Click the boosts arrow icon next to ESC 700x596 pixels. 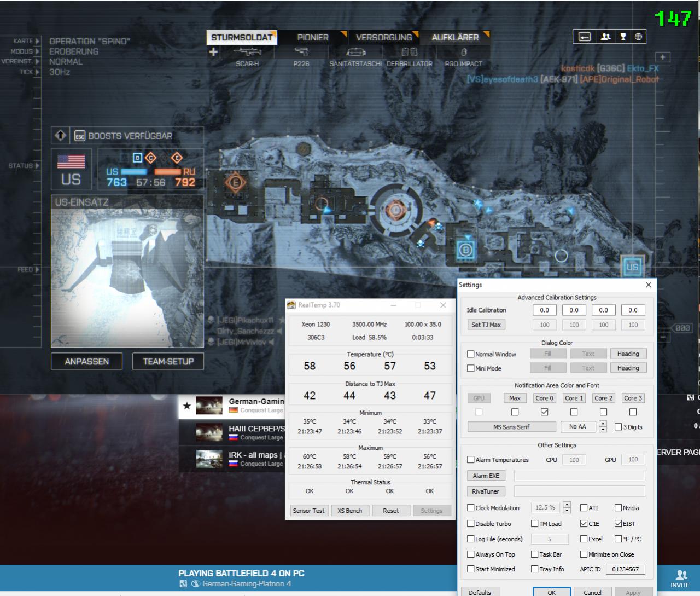(61, 135)
